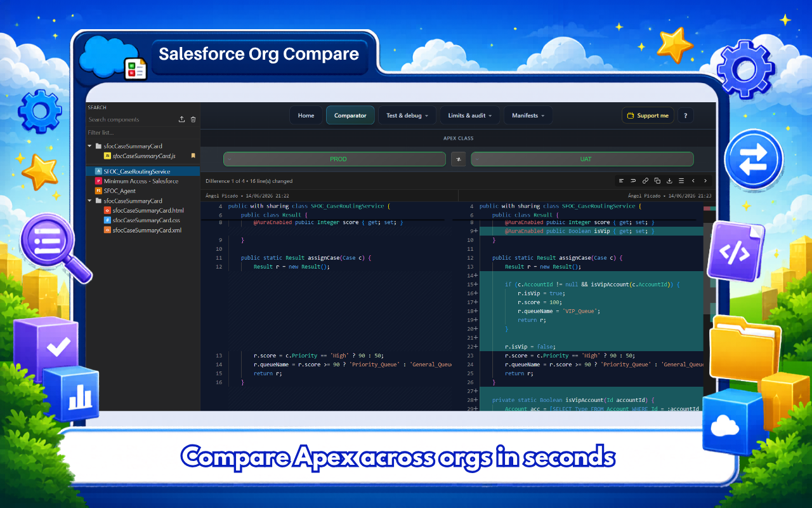812x508 pixels.
Task: Click the added 'Boolean isVip' line in UAT pane
Action: (579, 231)
